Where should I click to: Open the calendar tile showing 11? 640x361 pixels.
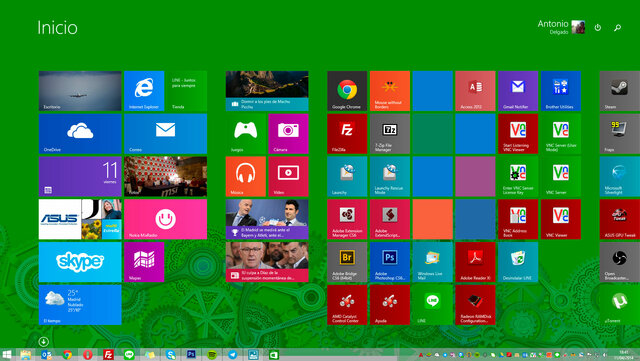pos(80,176)
